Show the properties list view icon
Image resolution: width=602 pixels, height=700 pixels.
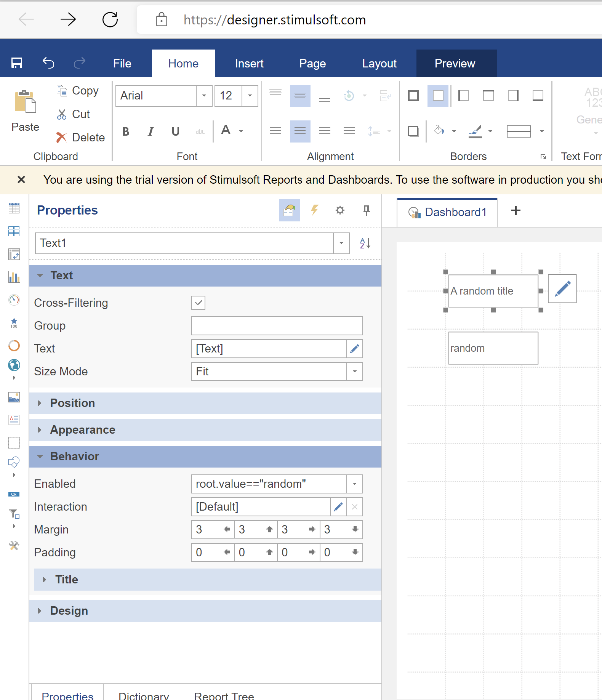(289, 210)
